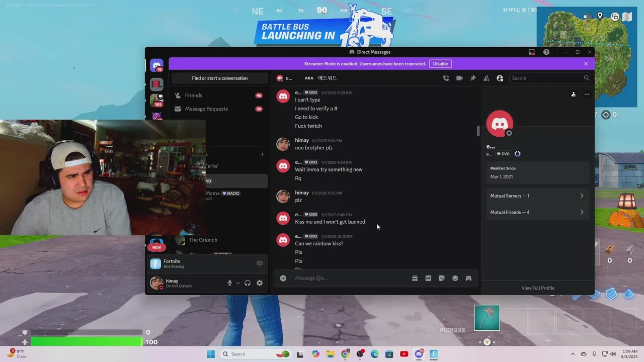Screen dimensions: 644x362
Task: Select the Pickaxe slot in Fortnite
Action: click(487, 318)
